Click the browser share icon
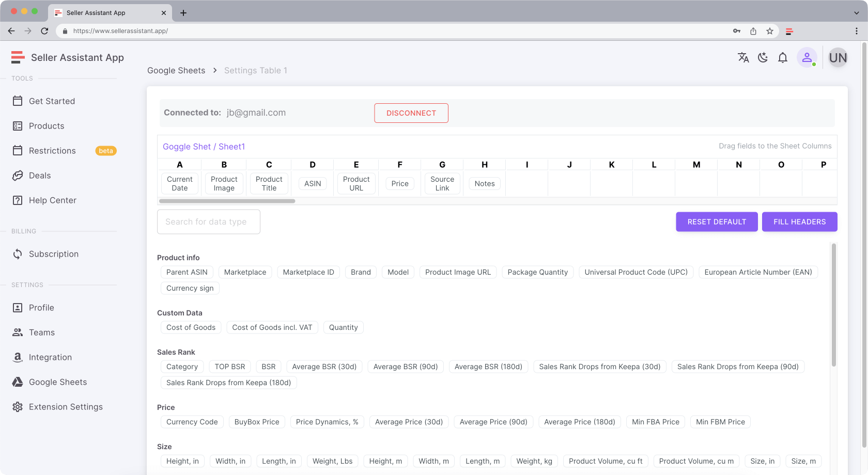Viewport: 868px width, 475px height. [x=753, y=31]
